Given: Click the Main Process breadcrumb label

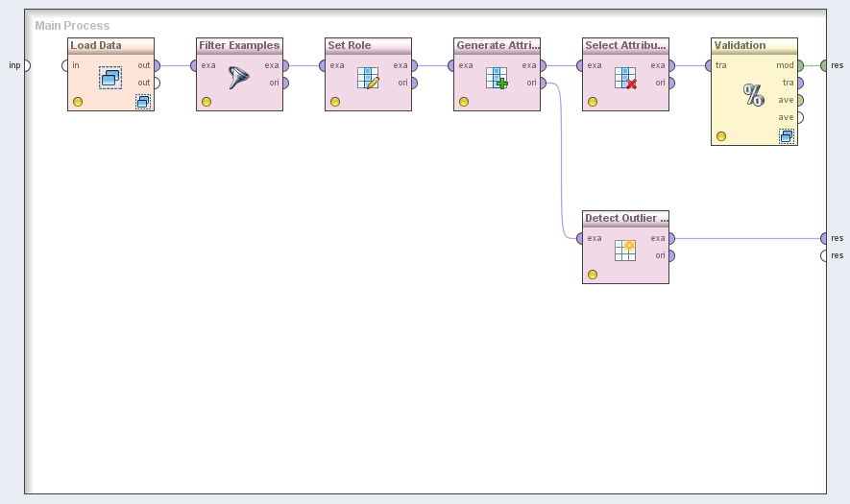Looking at the screenshot, I should pyautogui.click(x=72, y=26).
